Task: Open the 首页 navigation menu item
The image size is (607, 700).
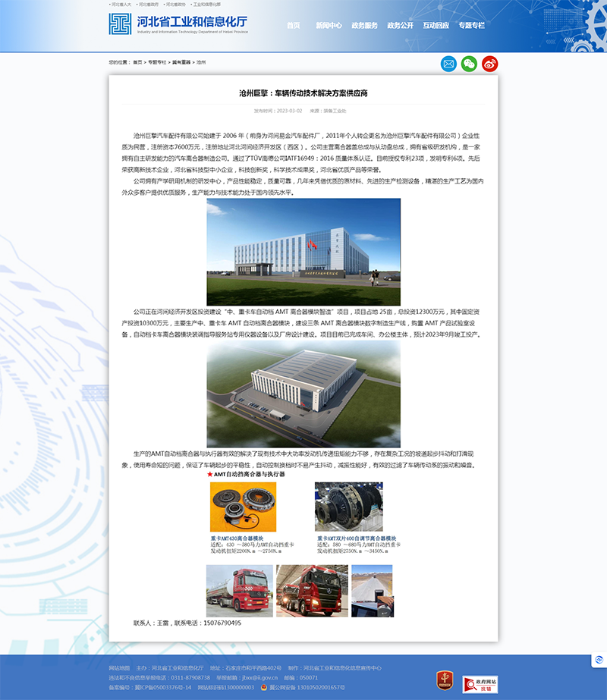Action: [294, 26]
